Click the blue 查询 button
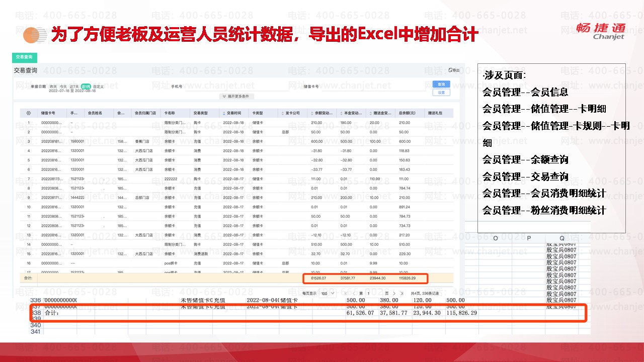Image resolution: width=644 pixels, height=362 pixels. 441,84
